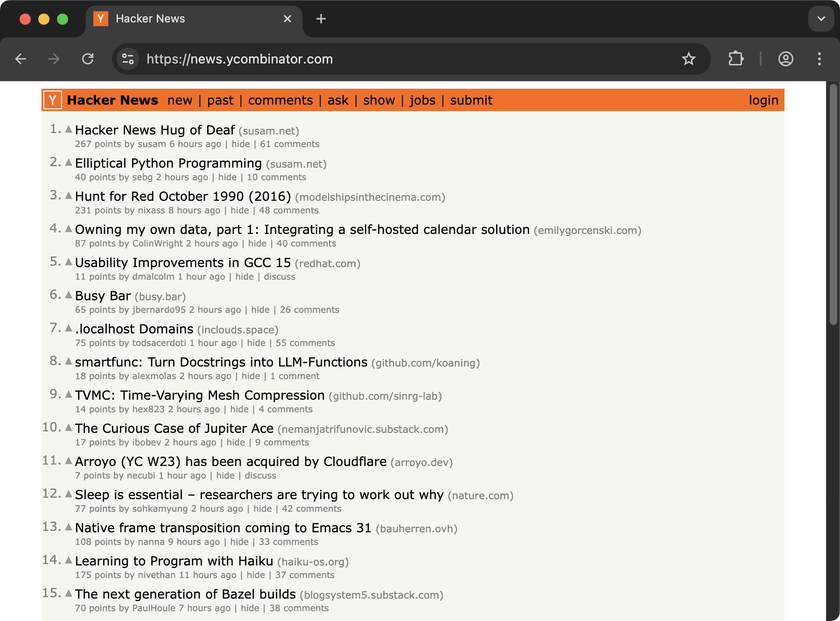Go back using the browser back arrow

coord(21,59)
